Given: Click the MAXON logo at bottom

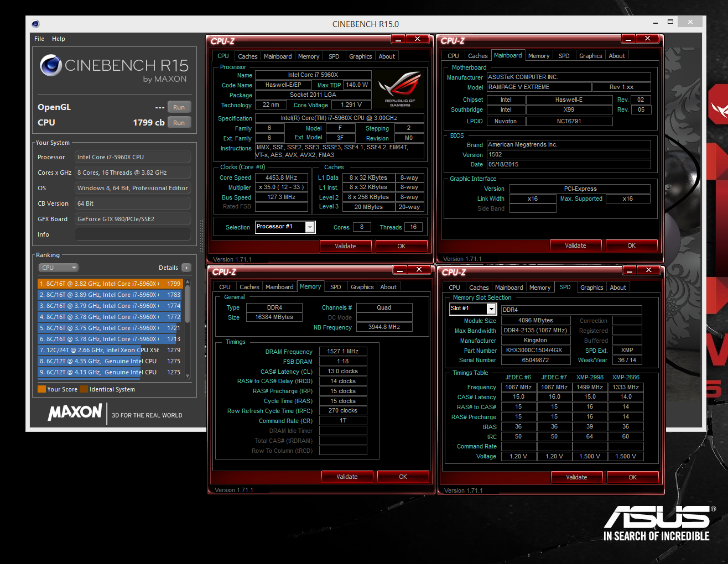Looking at the screenshot, I should [x=75, y=412].
